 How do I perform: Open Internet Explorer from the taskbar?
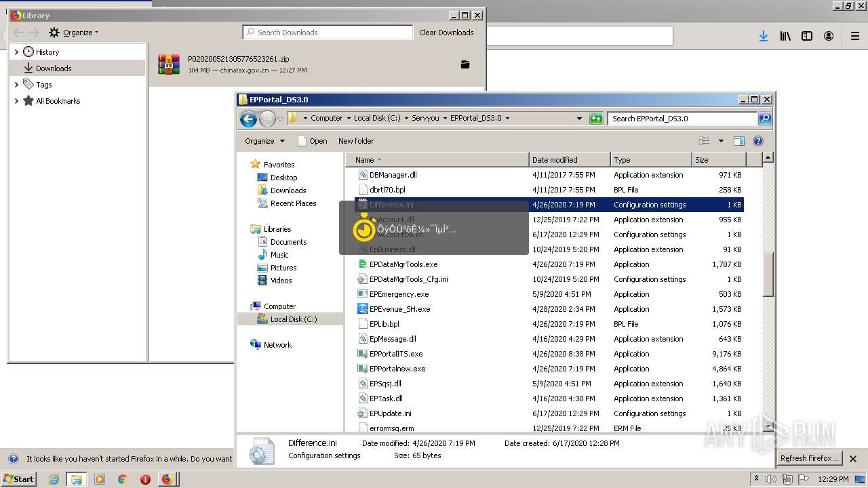point(54,479)
